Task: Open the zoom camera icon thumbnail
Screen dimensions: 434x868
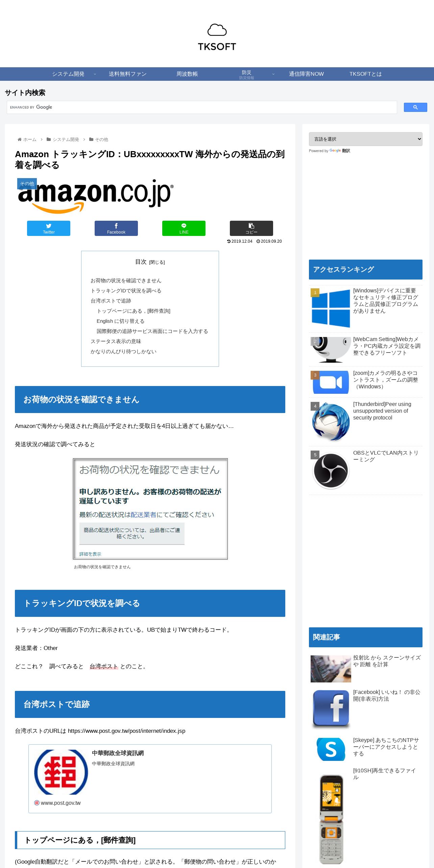Action: tap(331, 382)
